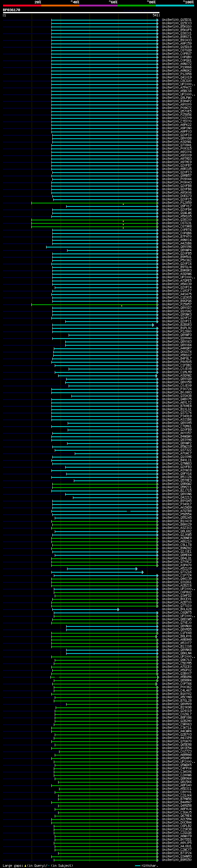Screen dimensions: 197x868
Task: Select hit label UniRef100_C6TGQ9
Action: [x=176, y=50]
